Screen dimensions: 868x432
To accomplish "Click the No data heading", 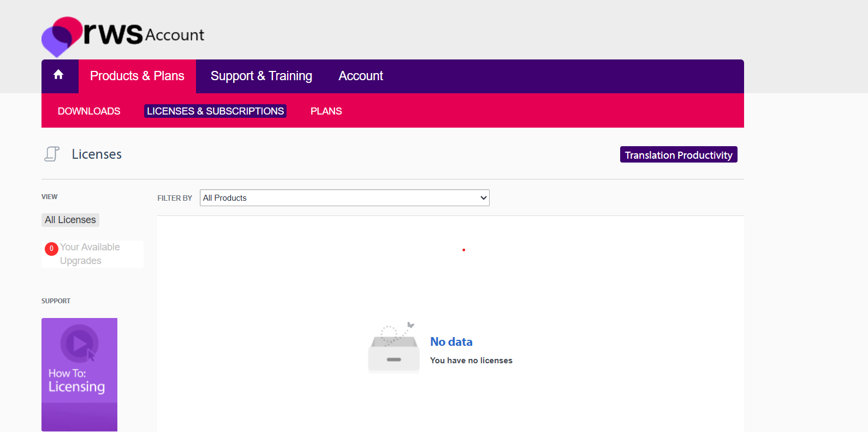I will [x=451, y=342].
